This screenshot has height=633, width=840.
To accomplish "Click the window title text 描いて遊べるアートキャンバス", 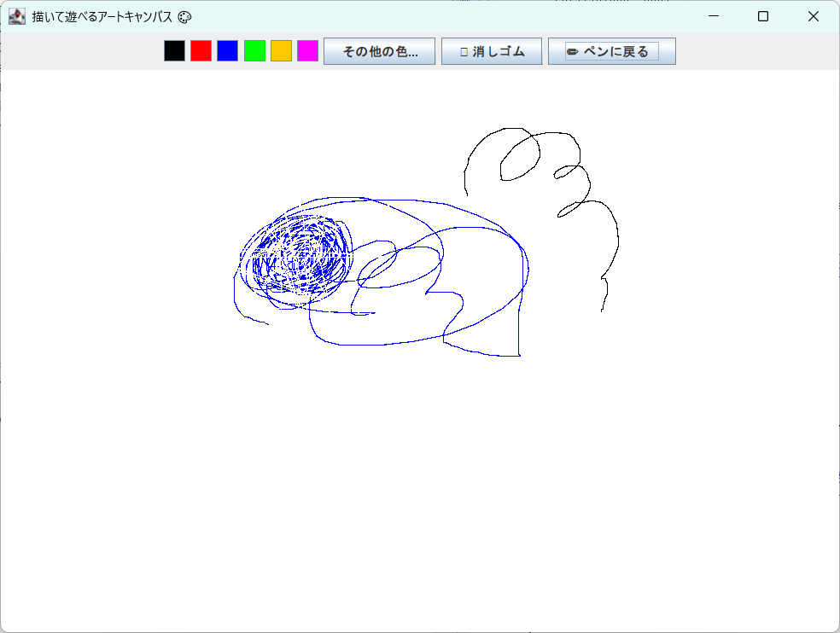I will [x=102, y=16].
